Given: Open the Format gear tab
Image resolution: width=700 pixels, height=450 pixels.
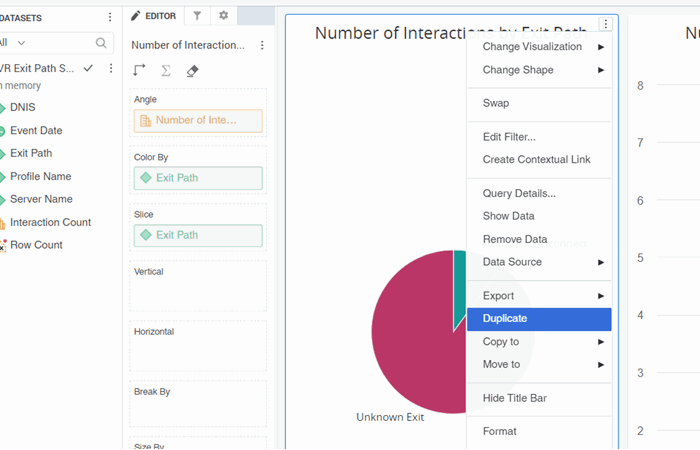Looking at the screenshot, I should (223, 16).
